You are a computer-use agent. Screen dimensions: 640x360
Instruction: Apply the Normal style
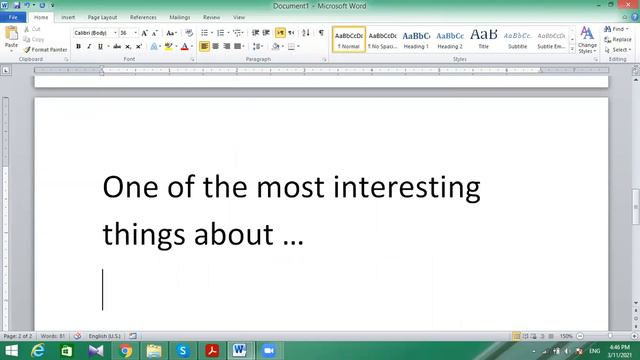(x=349, y=40)
